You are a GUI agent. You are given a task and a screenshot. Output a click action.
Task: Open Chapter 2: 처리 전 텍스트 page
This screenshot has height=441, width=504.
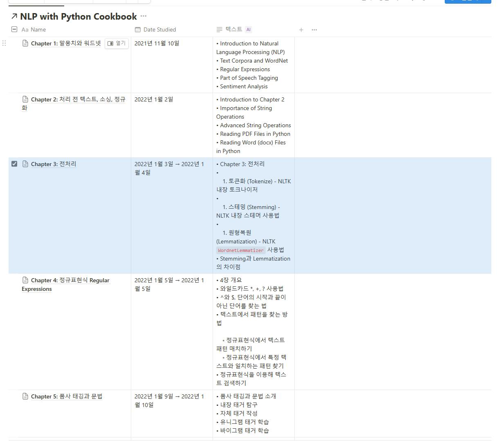74,103
